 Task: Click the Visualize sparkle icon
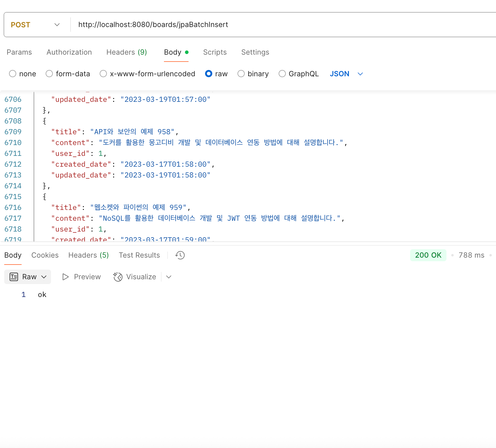118,277
